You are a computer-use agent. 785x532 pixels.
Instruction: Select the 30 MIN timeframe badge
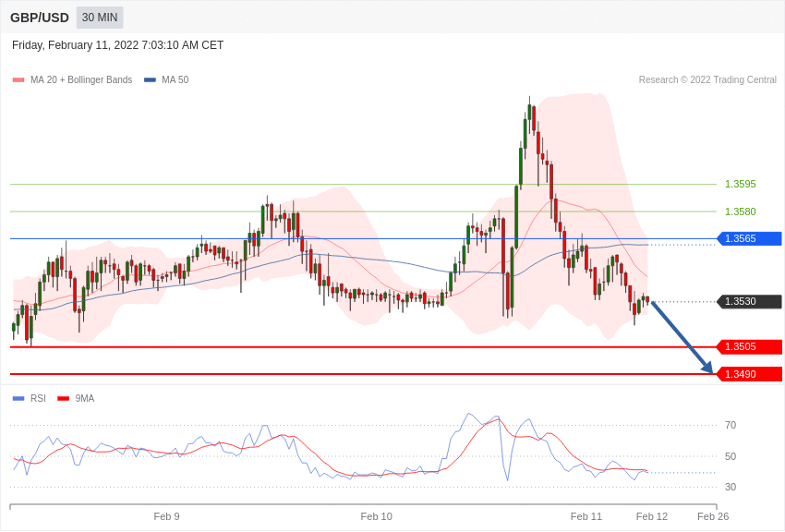100,18
